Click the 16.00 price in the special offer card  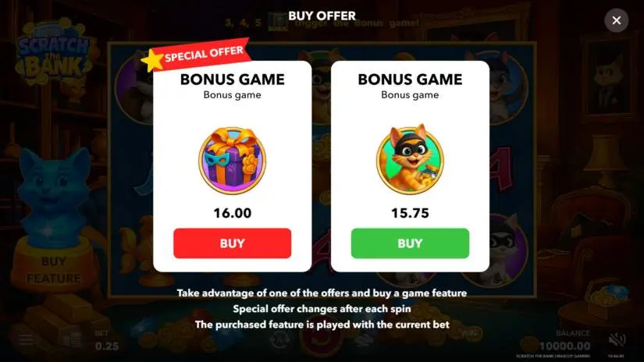tap(233, 213)
